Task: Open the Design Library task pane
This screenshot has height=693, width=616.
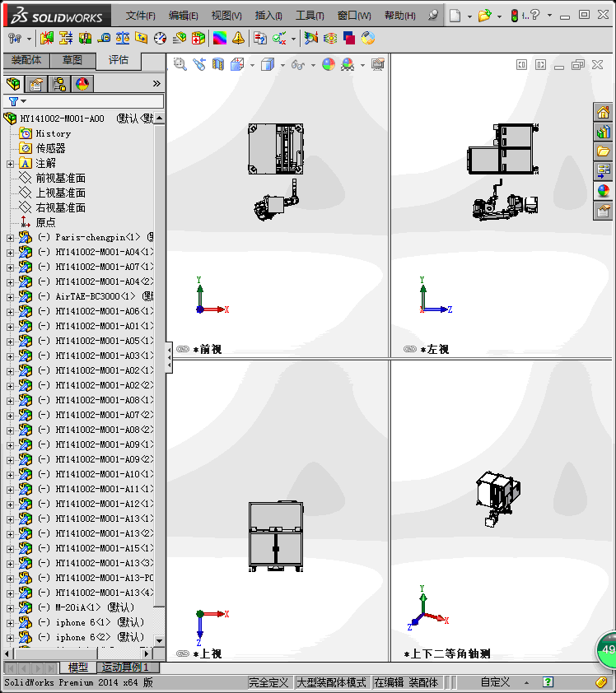Action: click(x=604, y=133)
